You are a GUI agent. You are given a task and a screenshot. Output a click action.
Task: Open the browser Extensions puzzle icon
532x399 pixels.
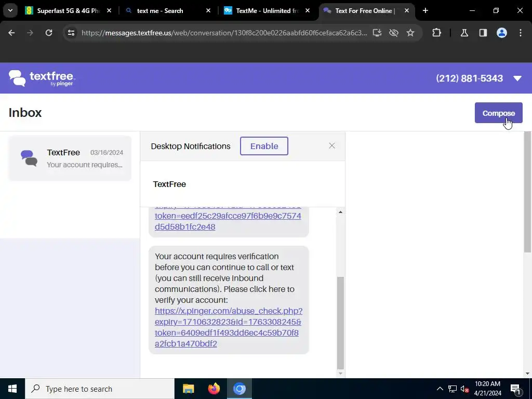pos(436,33)
